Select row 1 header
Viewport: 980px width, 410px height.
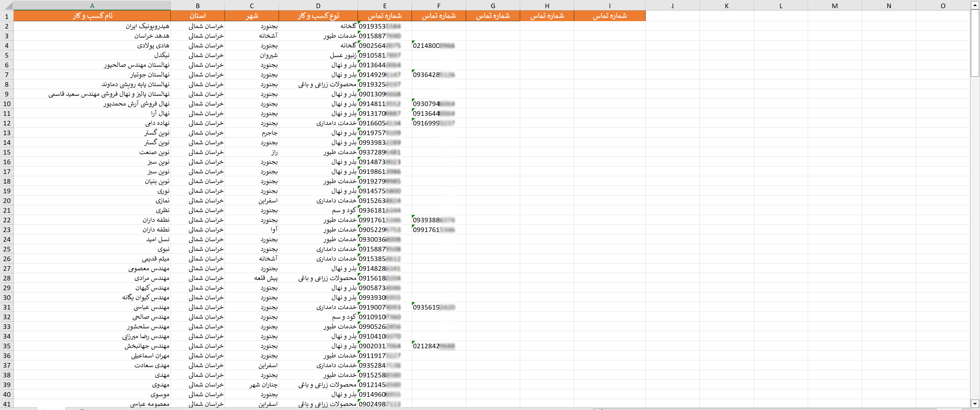(x=7, y=16)
